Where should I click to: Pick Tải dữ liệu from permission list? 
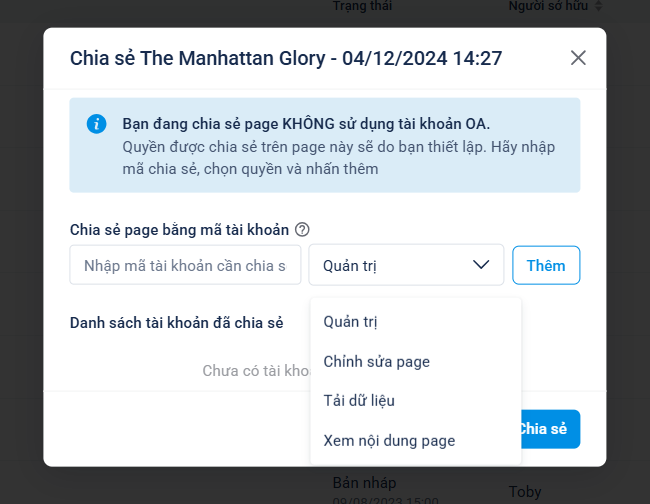(x=359, y=400)
